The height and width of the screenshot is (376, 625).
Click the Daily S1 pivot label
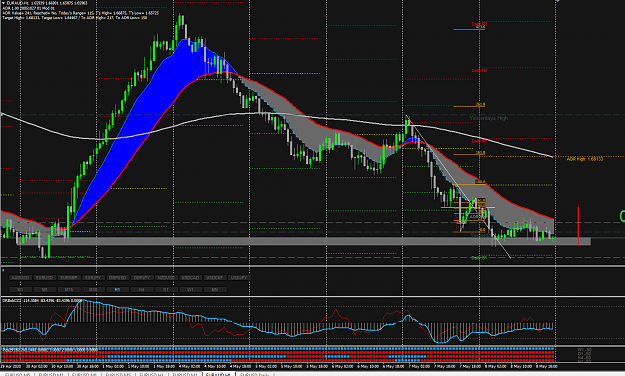(x=479, y=258)
